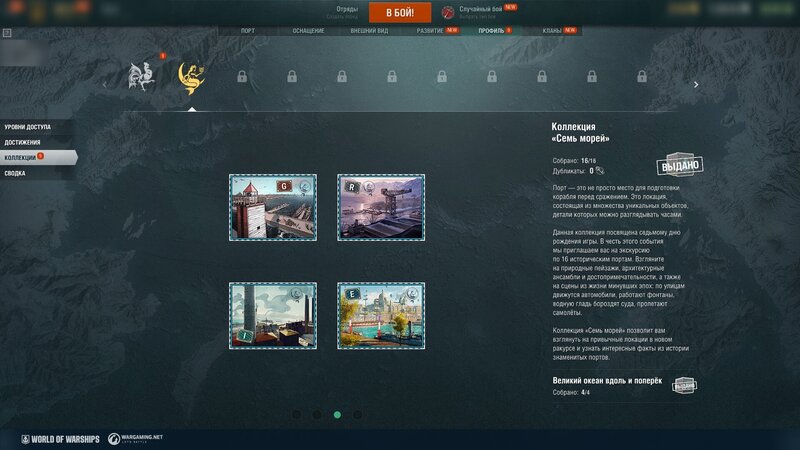Click the Собрано: 16/16 counter
The width and height of the screenshot is (800, 450).
coord(574,161)
